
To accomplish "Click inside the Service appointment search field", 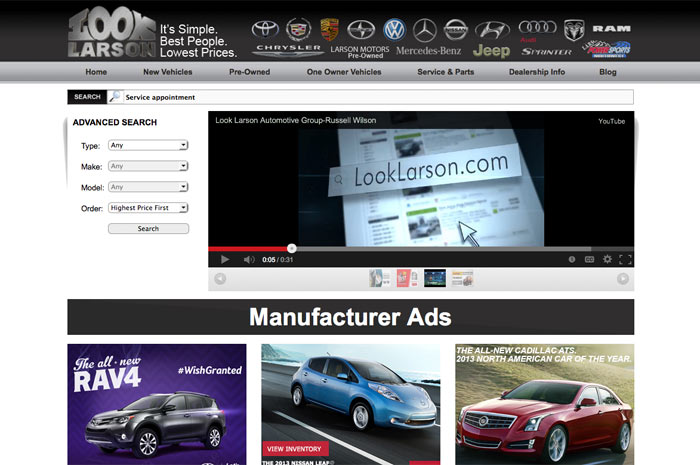I will tap(377, 97).
